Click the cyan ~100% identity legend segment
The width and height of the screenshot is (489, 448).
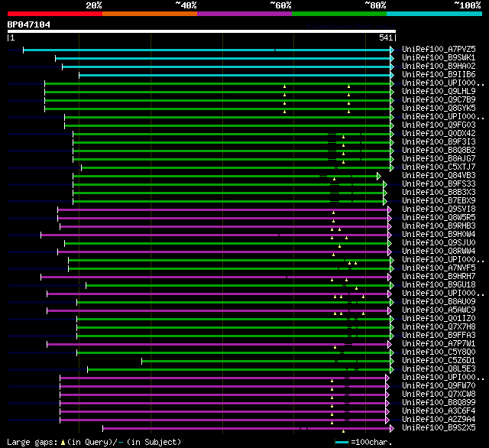(435, 14)
